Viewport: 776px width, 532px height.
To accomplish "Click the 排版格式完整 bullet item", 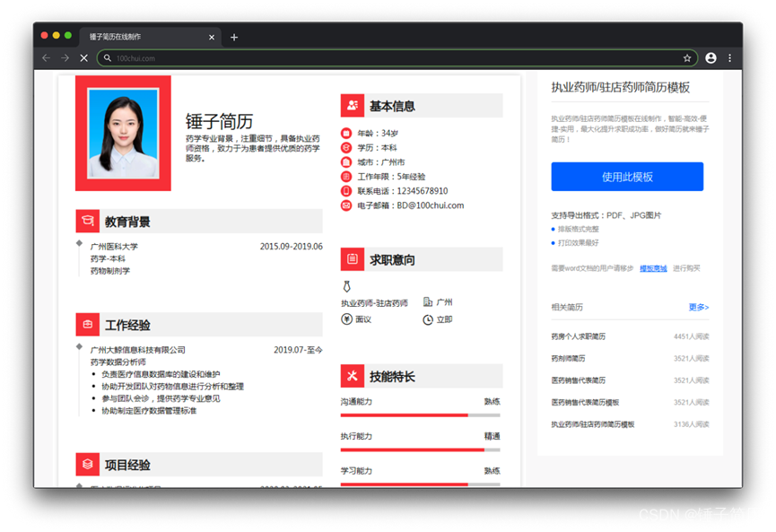I will [x=578, y=229].
